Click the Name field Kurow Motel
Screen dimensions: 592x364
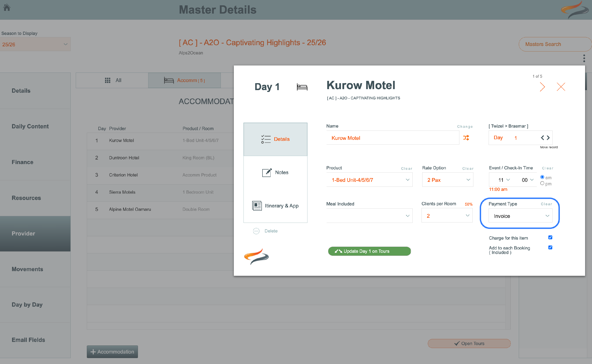coord(392,138)
